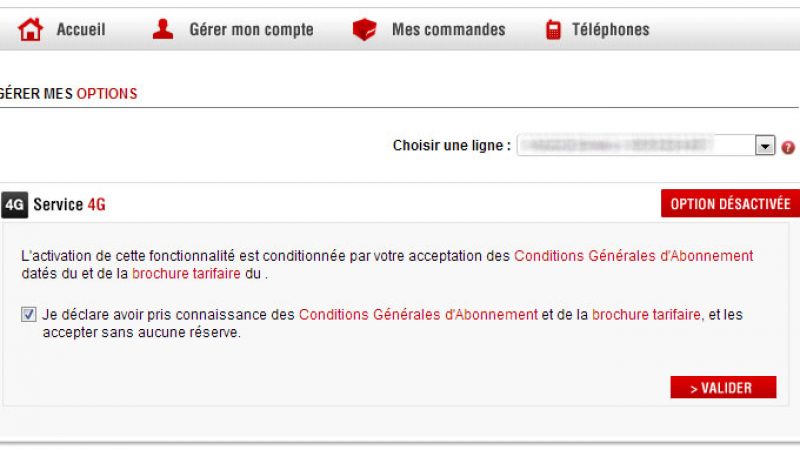This screenshot has height=450, width=800.
Task: Click the Option désactivée button
Action: click(x=730, y=204)
